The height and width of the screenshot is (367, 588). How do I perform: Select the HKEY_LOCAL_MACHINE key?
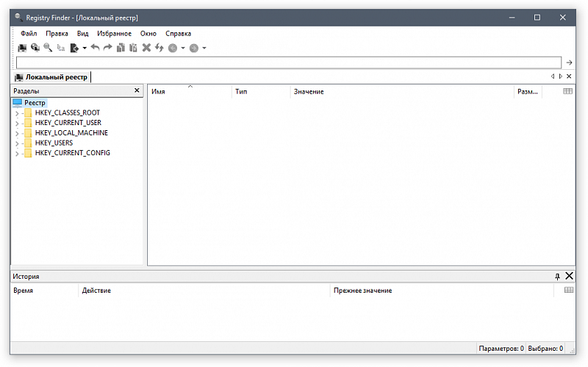point(71,133)
